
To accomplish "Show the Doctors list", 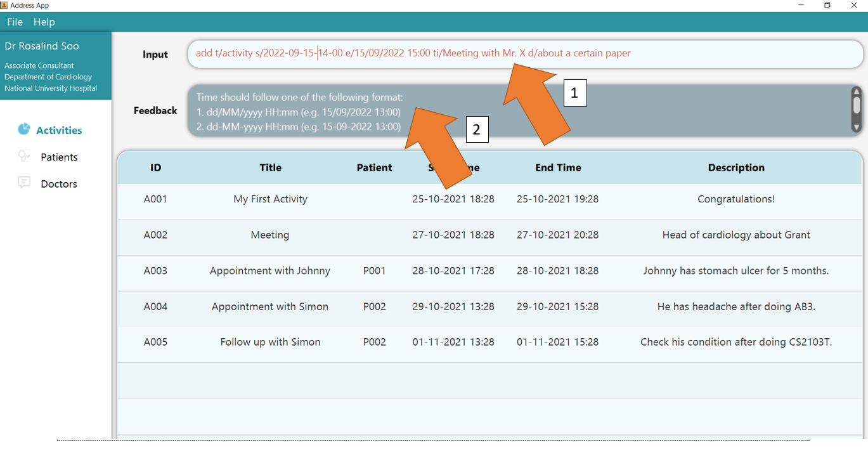I will [x=59, y=184].
